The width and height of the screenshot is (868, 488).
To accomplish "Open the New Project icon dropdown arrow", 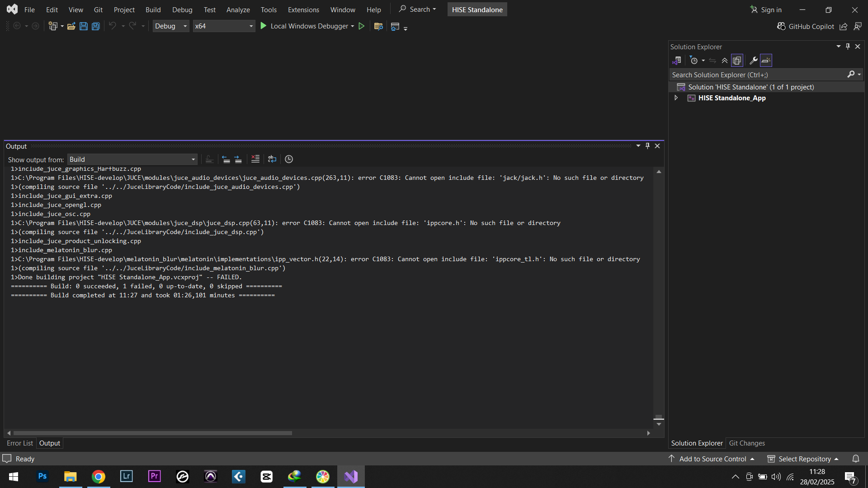I will [62, 26].
